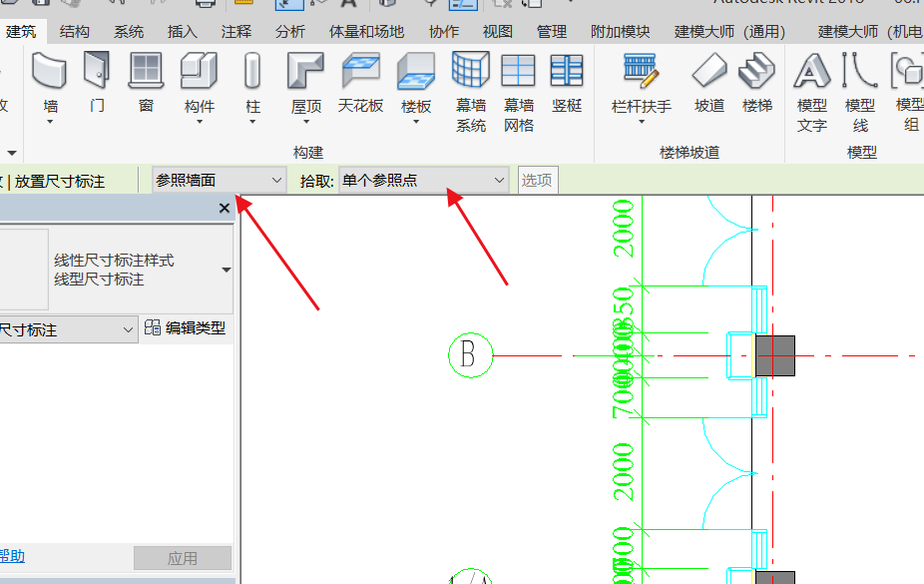Screen dimensions: 924x584
Task: Close the properties panel with X
Action: pyautogui.click(x=225, y=208)
